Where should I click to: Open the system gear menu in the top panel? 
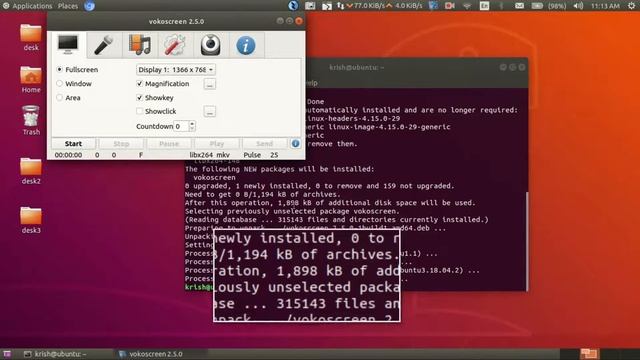[631, 6]
